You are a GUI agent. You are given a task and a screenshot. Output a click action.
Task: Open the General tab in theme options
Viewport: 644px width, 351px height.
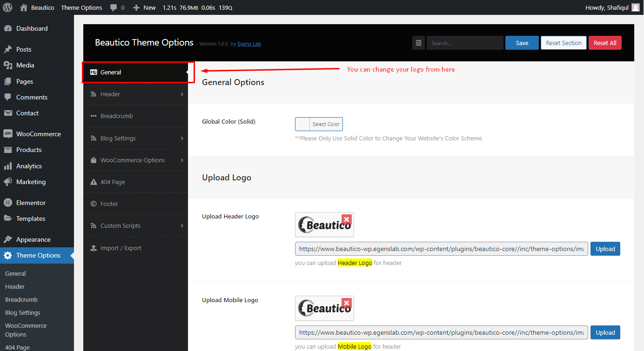point(136,73)
